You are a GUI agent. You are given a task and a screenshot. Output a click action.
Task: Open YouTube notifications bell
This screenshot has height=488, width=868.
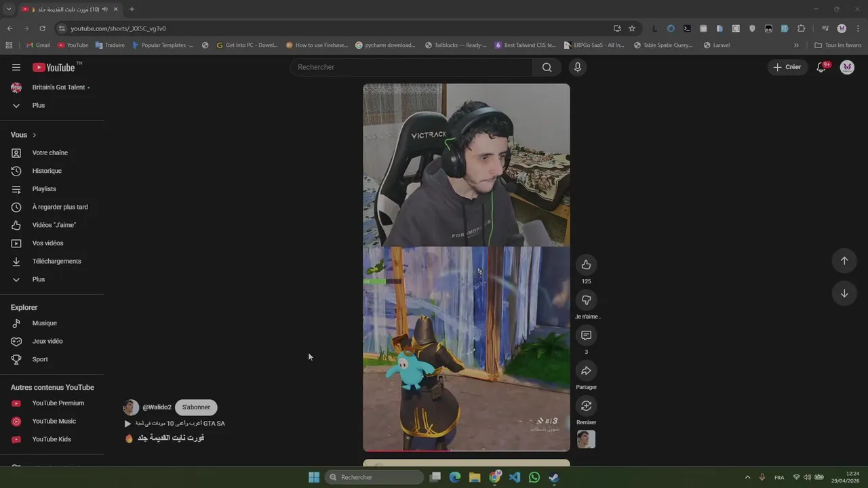tap(821, 67)
